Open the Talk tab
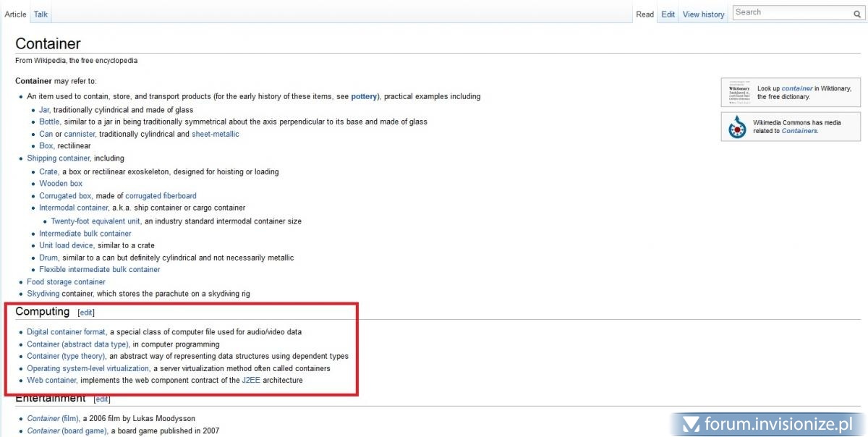Viewport: 868px width, 437px height. coord(41,14)
